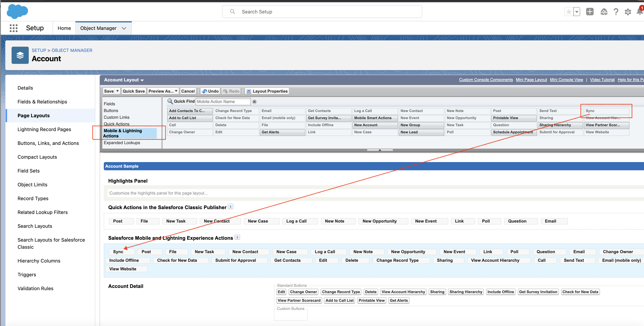Click the favorites star icon
The height and width of the screenshot is (326, 644).
click(x=569, y=12)
